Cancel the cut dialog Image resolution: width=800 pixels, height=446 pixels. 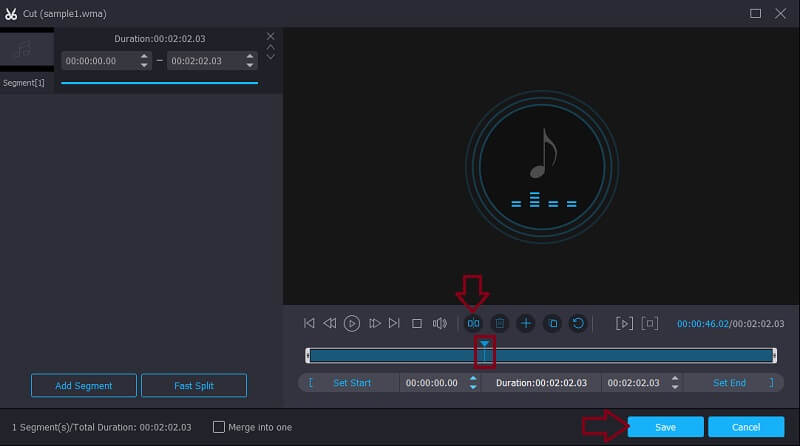point(746,427)
